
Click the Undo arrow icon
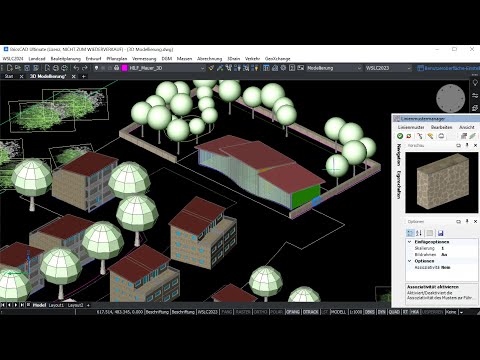(76, 68)
